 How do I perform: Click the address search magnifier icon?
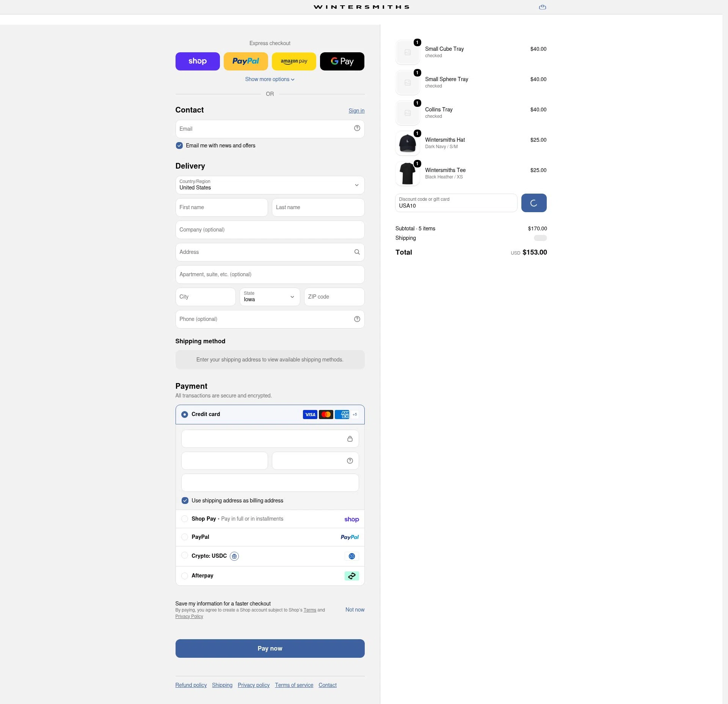[357, 252]
